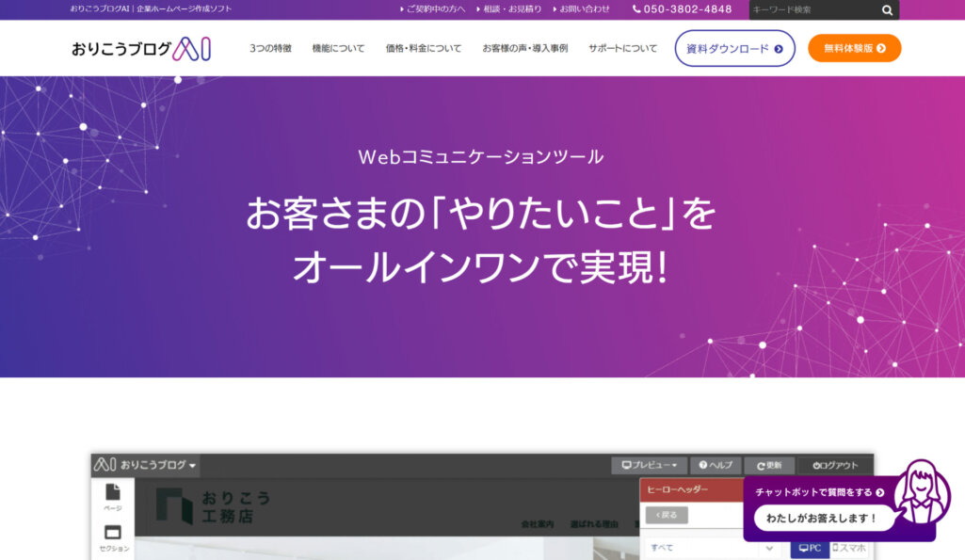This screenshot has height=560, width=965.
Task: Open the 3つの特徴 menu item
Action: point(270,48)
